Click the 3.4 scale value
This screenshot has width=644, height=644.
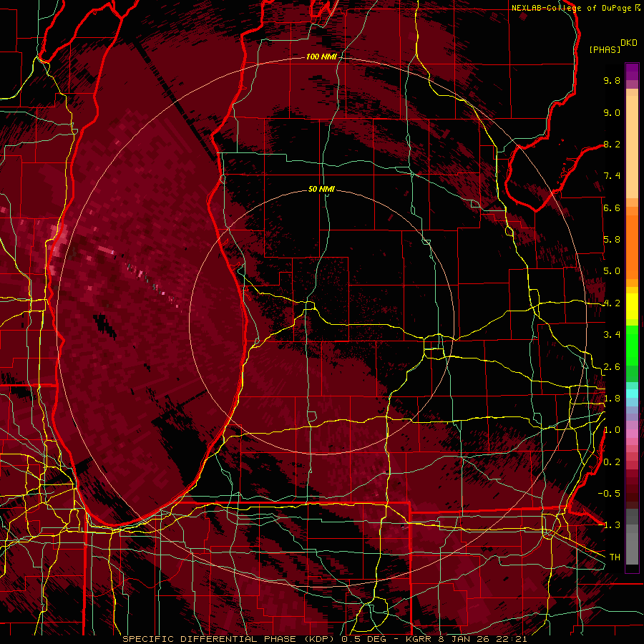pyautogui.click(x=612, y=335)
